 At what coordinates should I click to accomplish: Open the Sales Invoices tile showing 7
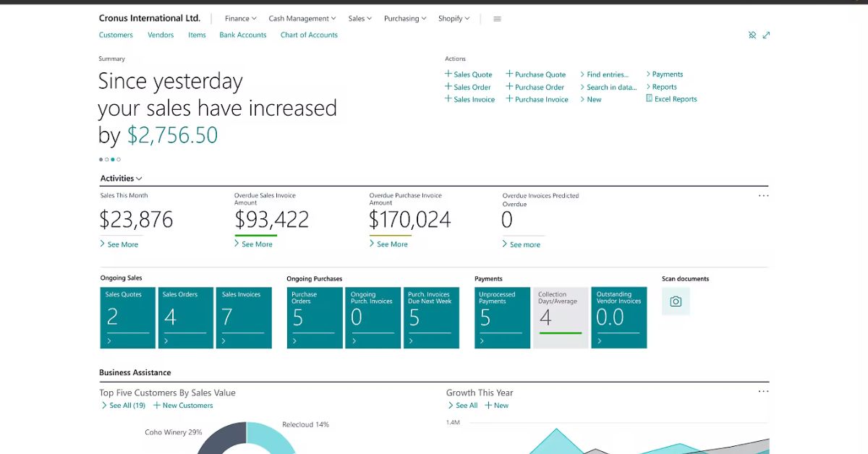244,318
